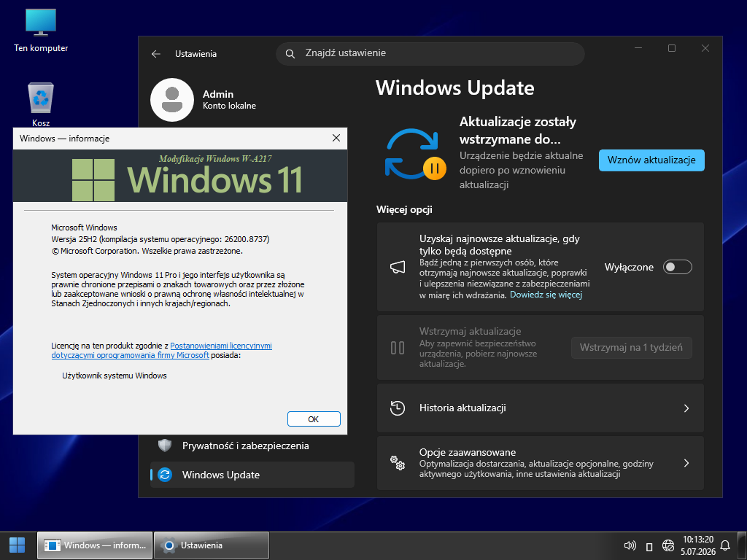747x560 pixels.
Task: Click the 'Konto lokalne' account text
Action: coord(229,106)
